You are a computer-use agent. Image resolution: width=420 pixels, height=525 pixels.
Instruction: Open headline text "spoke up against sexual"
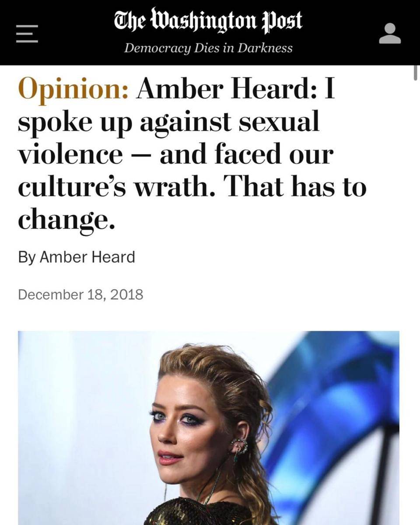coord(168,123)
